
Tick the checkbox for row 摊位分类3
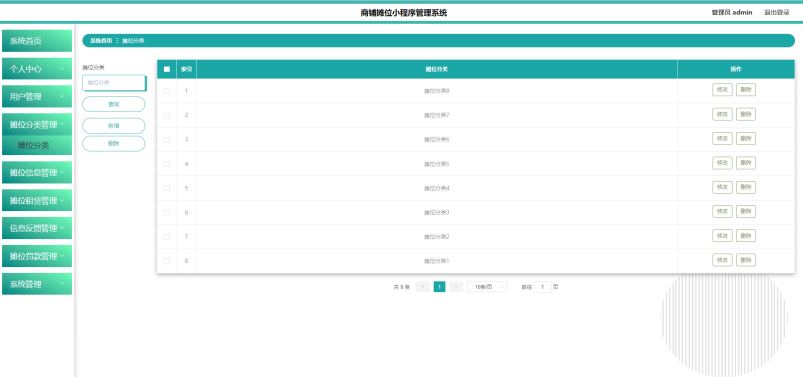coord(166,212)
